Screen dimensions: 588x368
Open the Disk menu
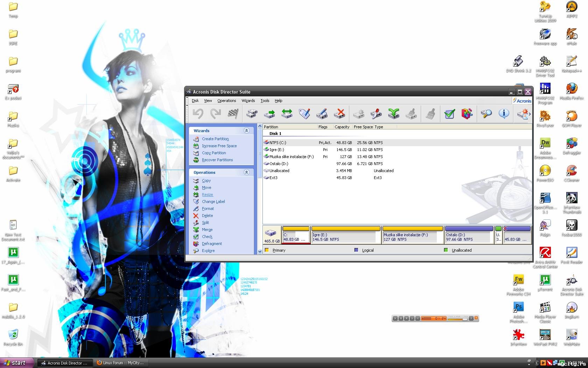pyautogui.click(x=195, y=101)
